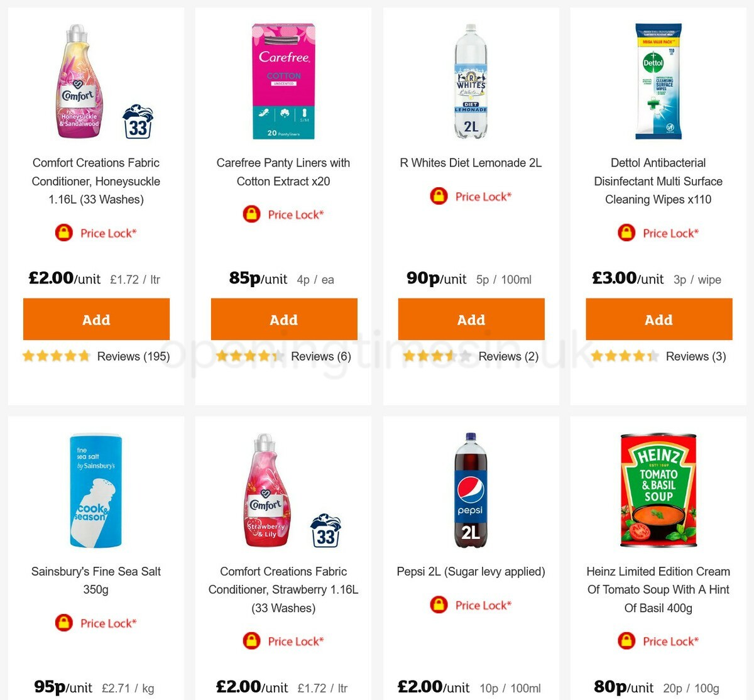
Task: Click the Price Lock padlock icon on R Whites Diet Lemonade
Action: [438, 196]
